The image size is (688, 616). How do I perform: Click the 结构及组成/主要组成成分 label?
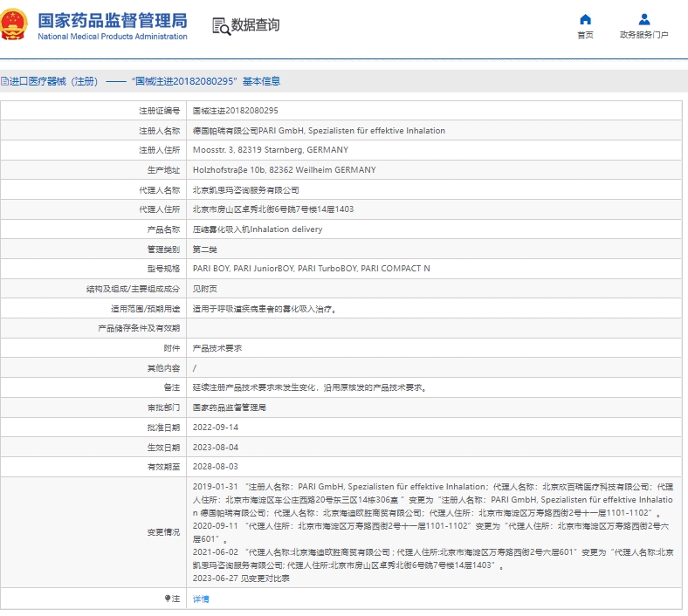(x=133, y=289)
